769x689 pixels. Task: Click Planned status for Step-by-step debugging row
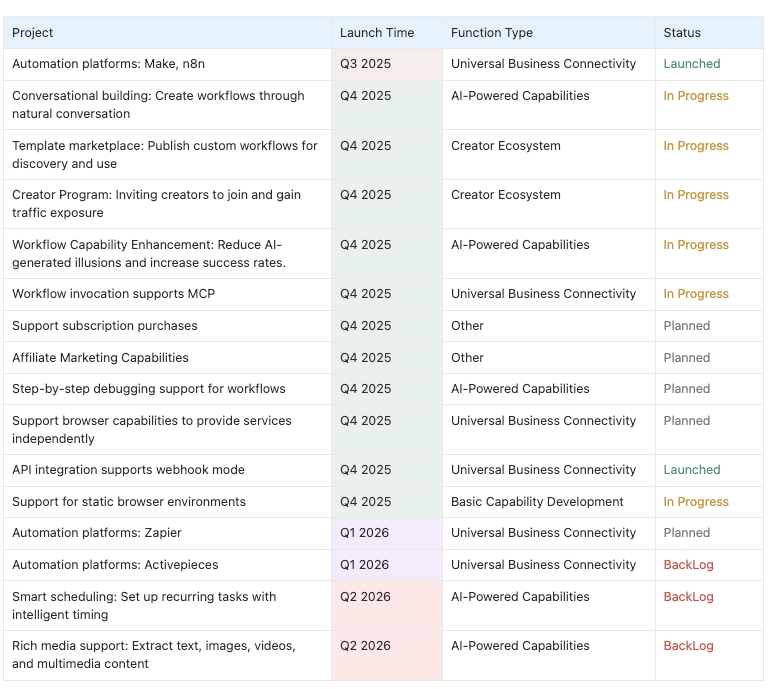point(686,389)
